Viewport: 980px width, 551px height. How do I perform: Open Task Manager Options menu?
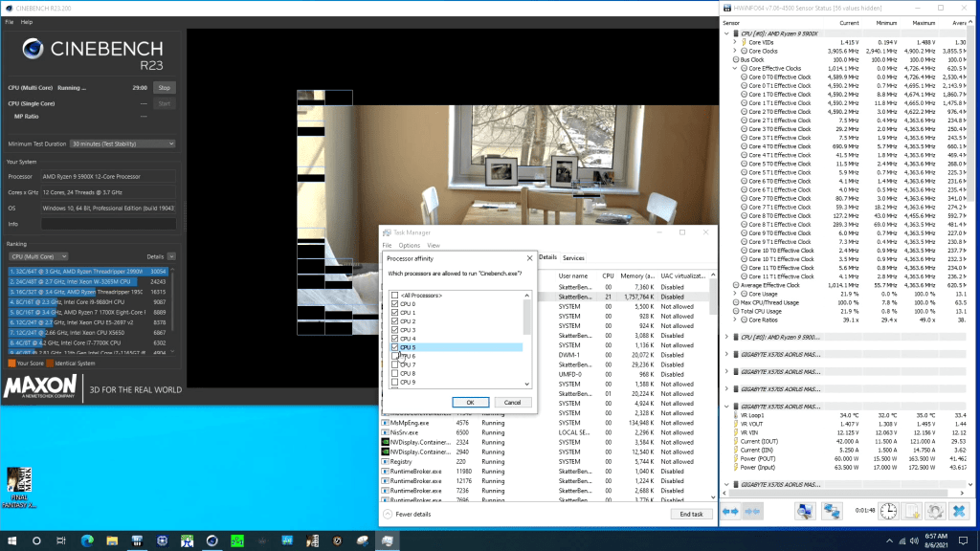(x=410, y=246)
